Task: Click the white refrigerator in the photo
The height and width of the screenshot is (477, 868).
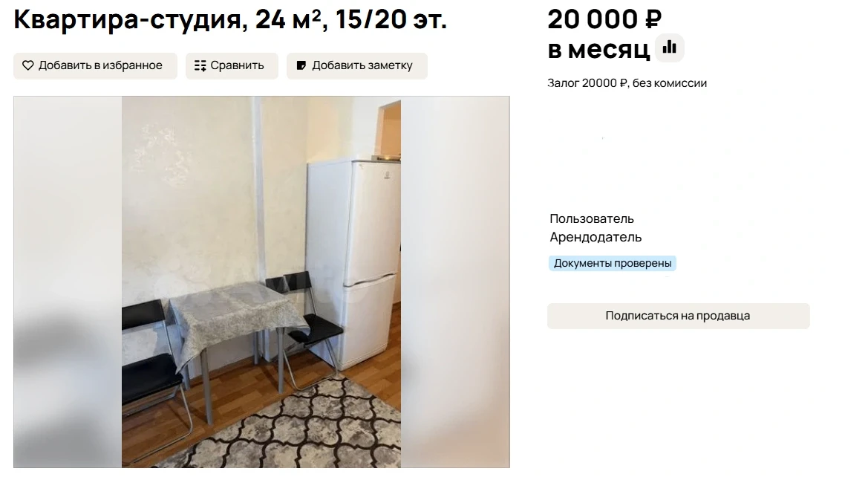Action: (x=354, y=263)
